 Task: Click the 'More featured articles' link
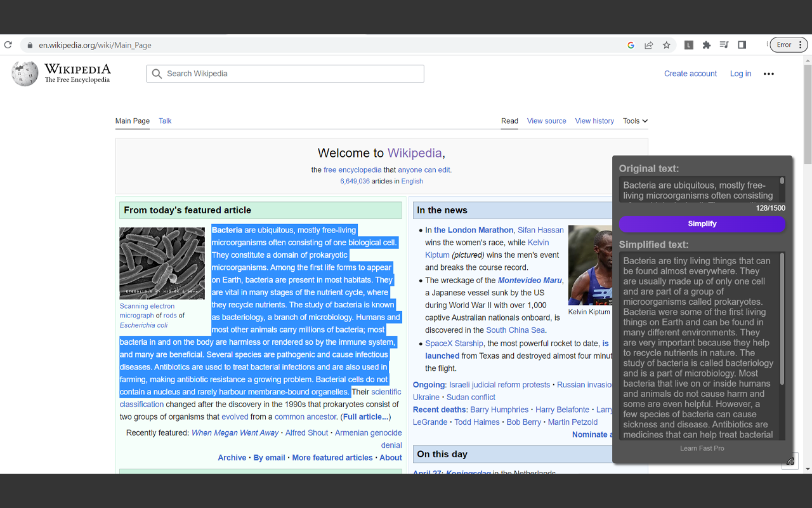click(x=332, y=457)
